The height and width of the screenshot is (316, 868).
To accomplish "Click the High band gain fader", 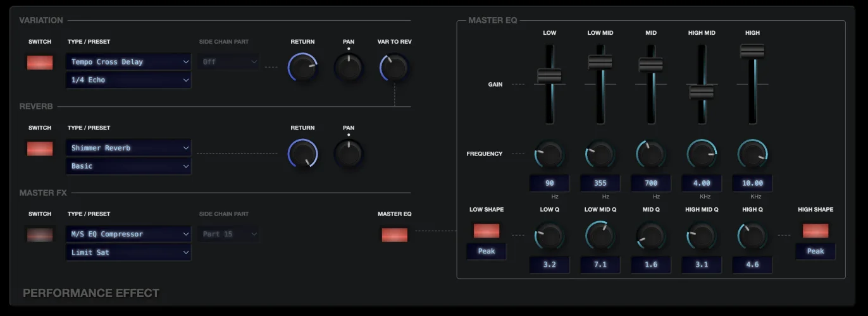I will point(752,51).
